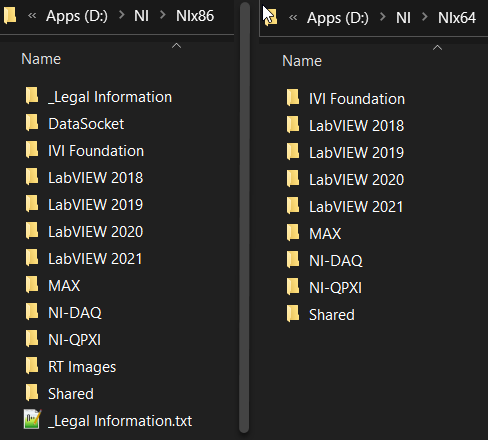Select LabVIEW 2021 name in NIx64 window

click(356, 207)
